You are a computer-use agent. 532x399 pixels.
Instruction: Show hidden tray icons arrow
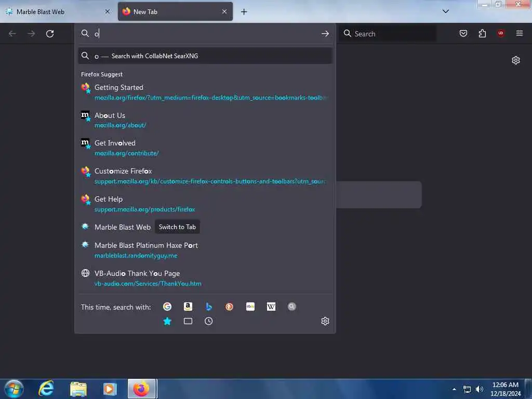pos(454,389)
